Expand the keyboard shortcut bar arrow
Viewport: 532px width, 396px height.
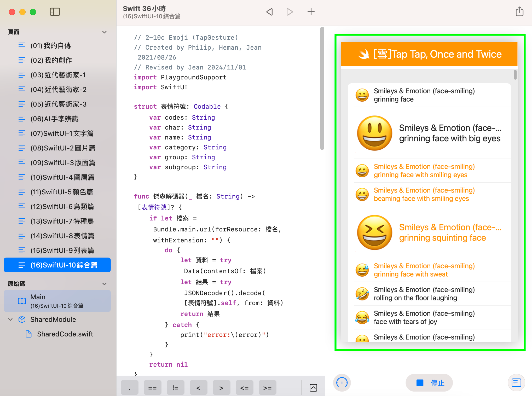(313, 388)
